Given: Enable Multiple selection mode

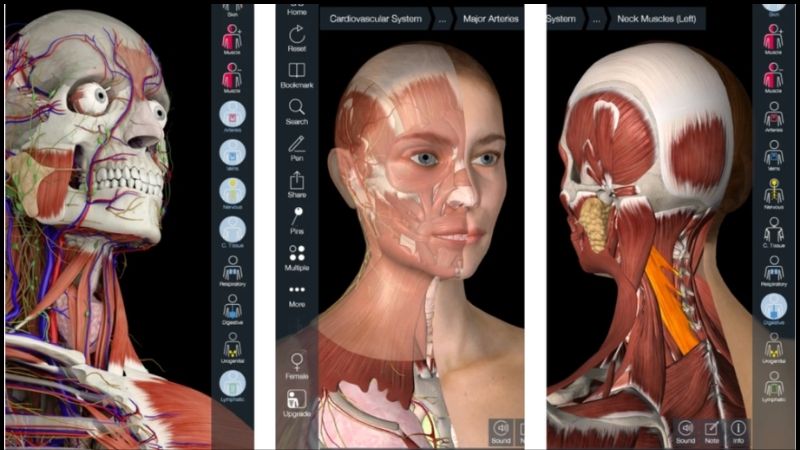Looking at the screenshot, I should tap(297, 258).
